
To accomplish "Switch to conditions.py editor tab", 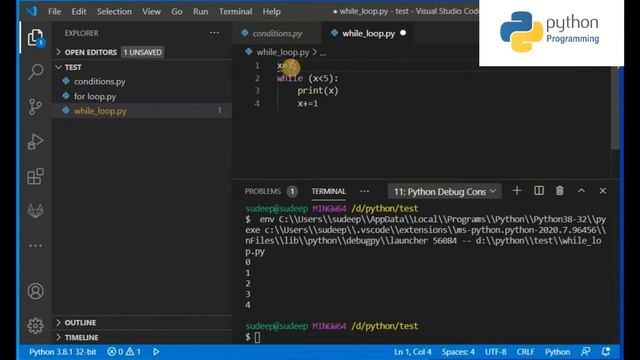I will pos(277,33).
